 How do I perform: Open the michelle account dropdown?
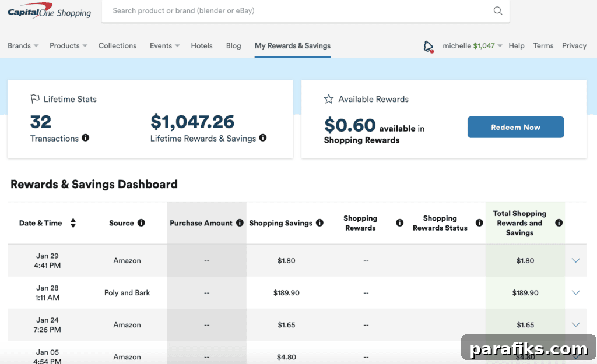tap(472, 45)
